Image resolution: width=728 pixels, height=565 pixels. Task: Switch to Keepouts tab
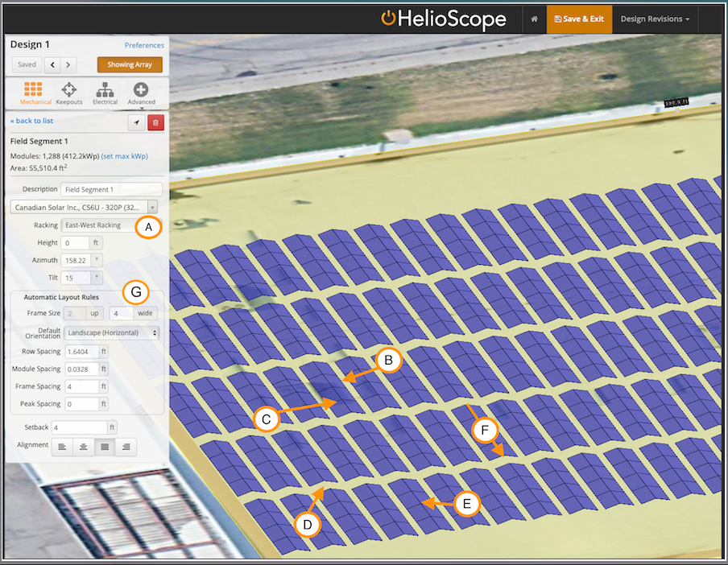click(69, 93)
